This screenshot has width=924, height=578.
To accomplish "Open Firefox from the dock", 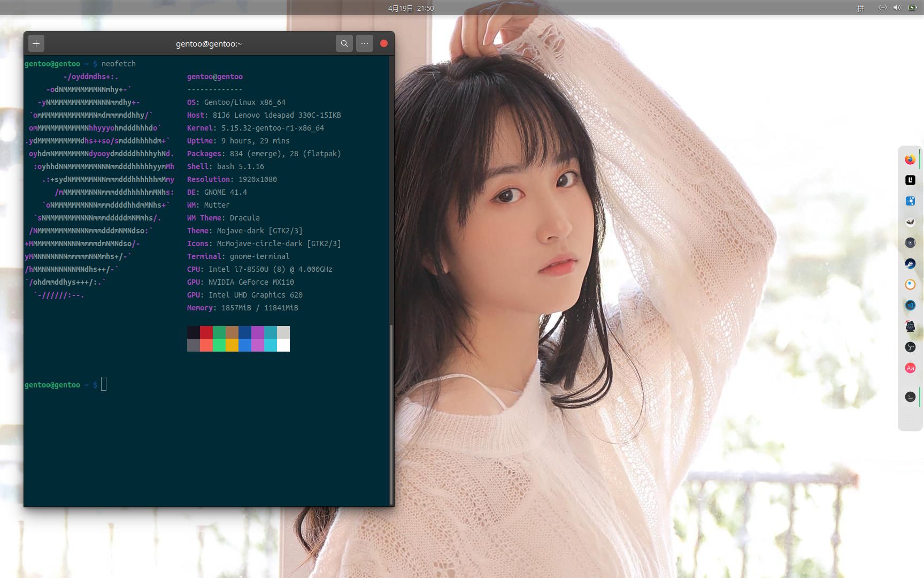I will click(910, 159).
